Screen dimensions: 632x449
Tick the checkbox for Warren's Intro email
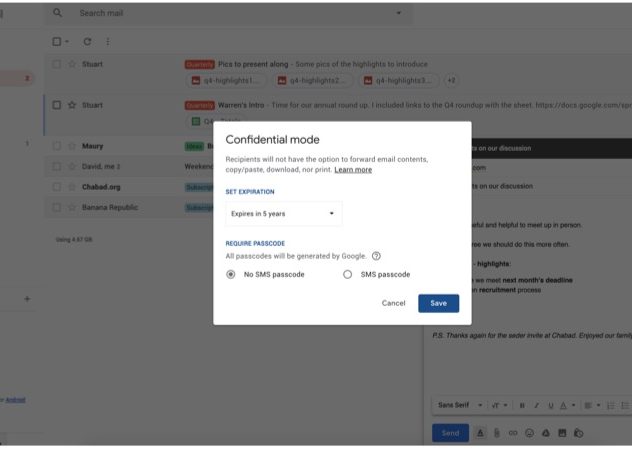pyautogui.click(x=57, y=105)
